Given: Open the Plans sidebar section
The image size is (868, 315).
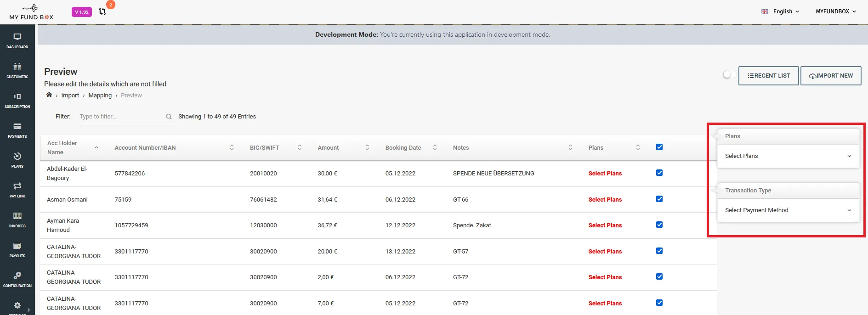Looking at the screenshot, I should tap(17, 160).
